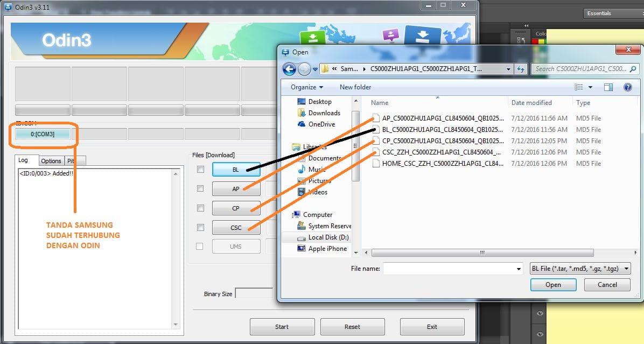Select the BL_C5000ZHU1APG1 file row
Image resolution: width=644 pixels, height=344 pixels.
click(486, 130)
